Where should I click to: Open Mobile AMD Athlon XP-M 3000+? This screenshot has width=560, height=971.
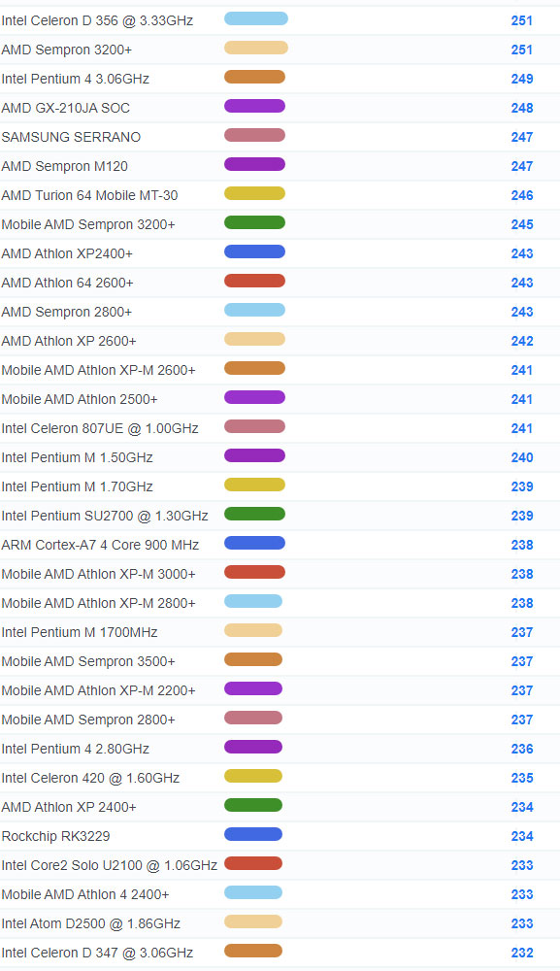98,574
